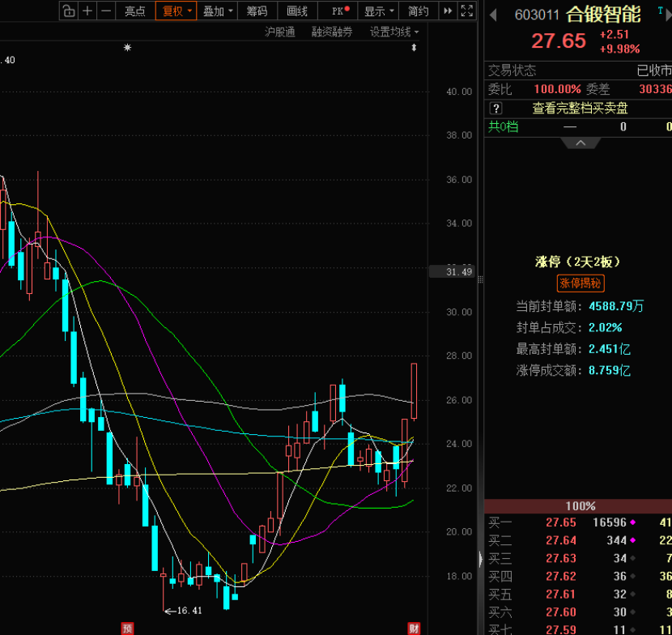Toggle fullscreen with the expand icon
Image resolution: width=672 pixels, height=635 pixels.
[x=466, y=11]
